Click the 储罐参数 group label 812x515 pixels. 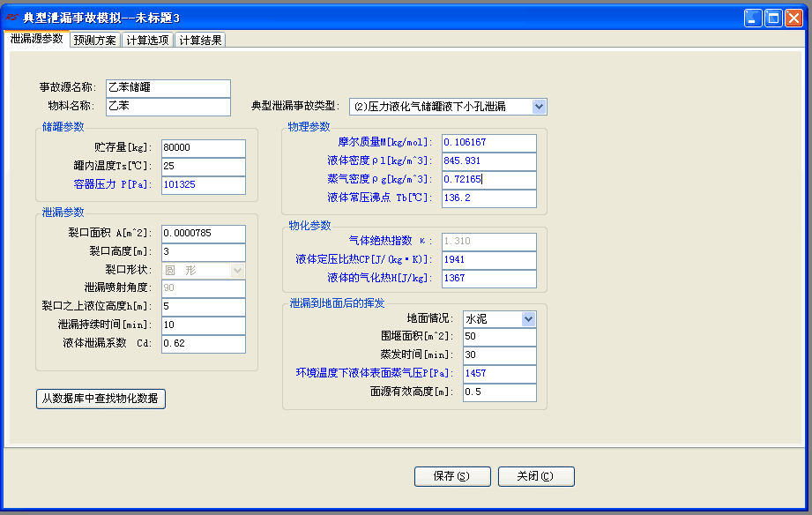pyautogui.click(x=63, y=127)
